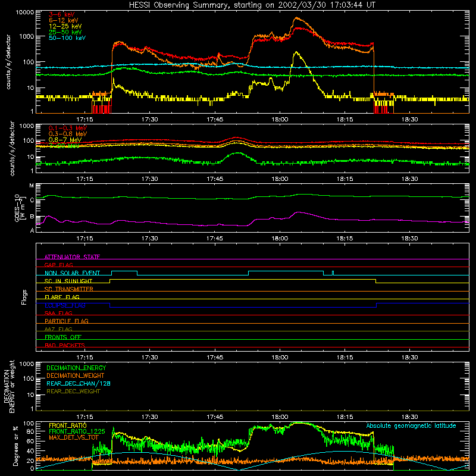Click the 18:30 tick under the decimation panel
Viewport: 476px width, 476px height.
point(409,417)
